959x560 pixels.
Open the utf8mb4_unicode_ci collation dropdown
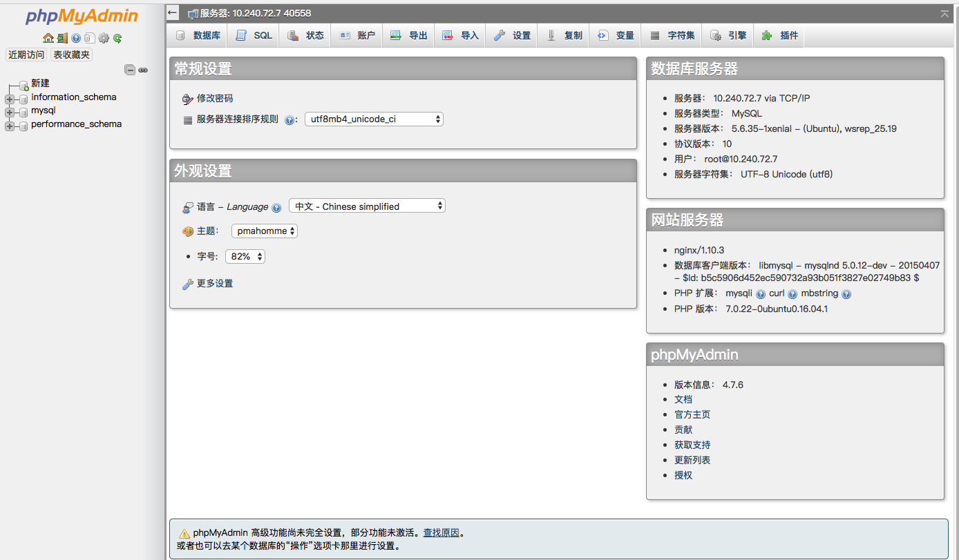(374, 119)
